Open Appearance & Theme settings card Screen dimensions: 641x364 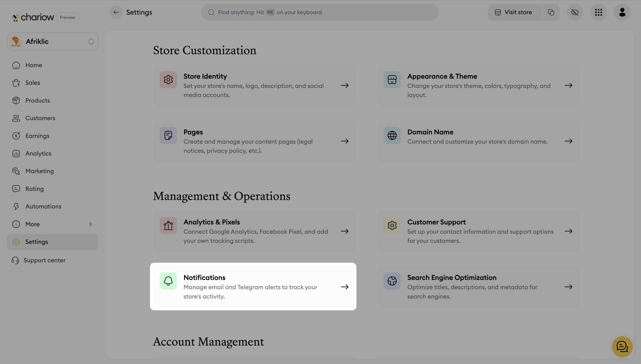[x=478, y=86]
